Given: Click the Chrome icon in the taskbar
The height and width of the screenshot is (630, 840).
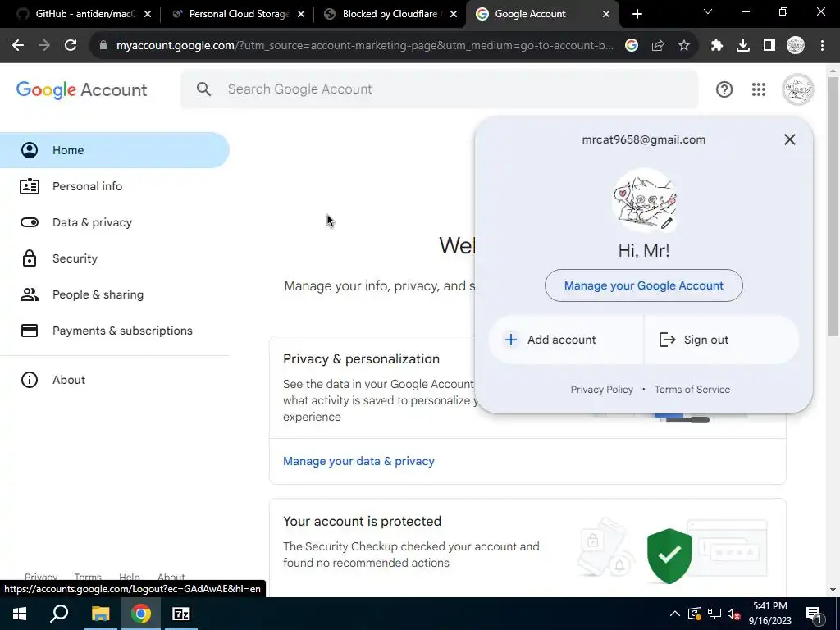Looking at the screenshot, I should 141,614.
